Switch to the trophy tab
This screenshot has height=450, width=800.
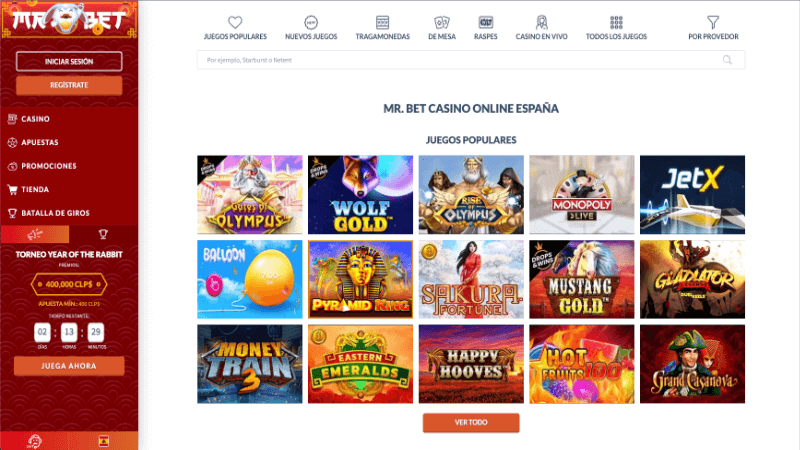103,234
